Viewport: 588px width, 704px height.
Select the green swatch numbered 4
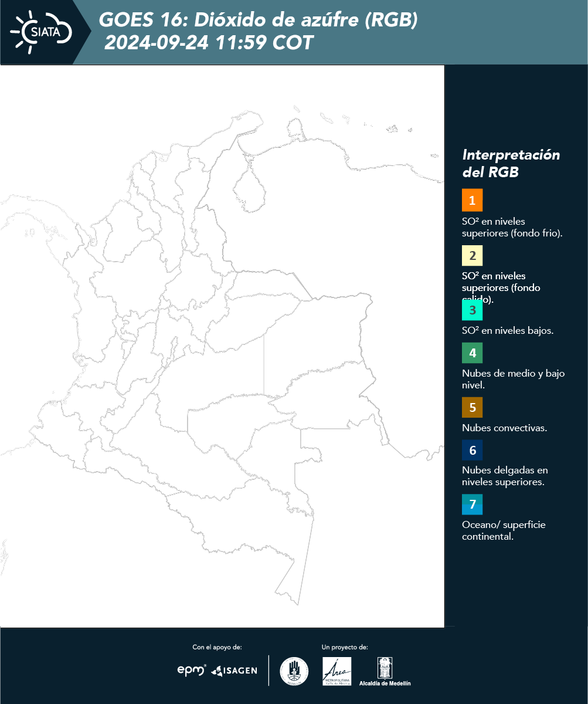coord(473,353)
